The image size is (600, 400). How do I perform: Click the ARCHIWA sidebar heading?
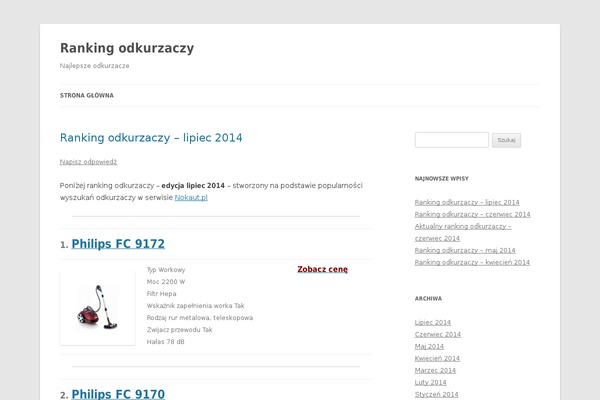428,299
